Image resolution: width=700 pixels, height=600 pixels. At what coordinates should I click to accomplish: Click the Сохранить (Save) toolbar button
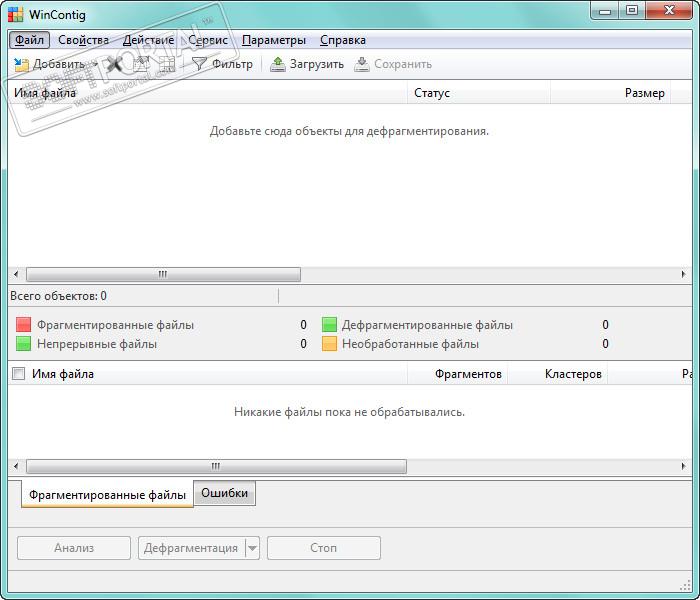pos(393,64)
